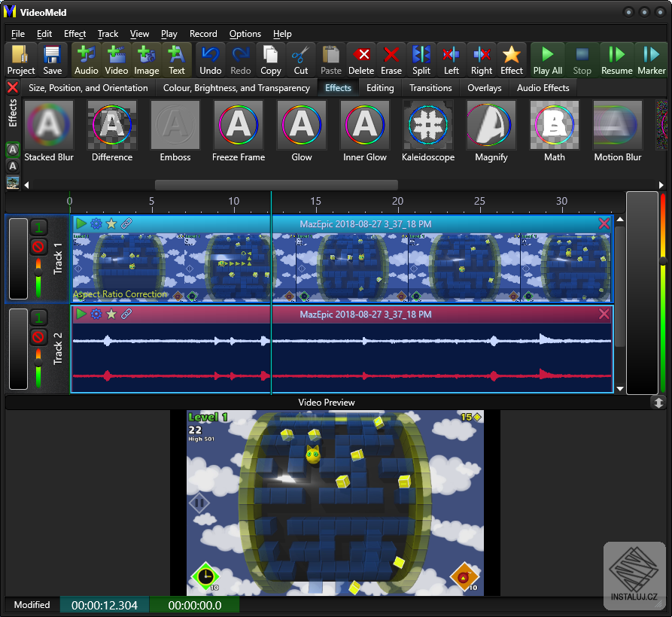Open the Project toolbar button
This screenshot has height=617, width=672.
pos(20,60)
